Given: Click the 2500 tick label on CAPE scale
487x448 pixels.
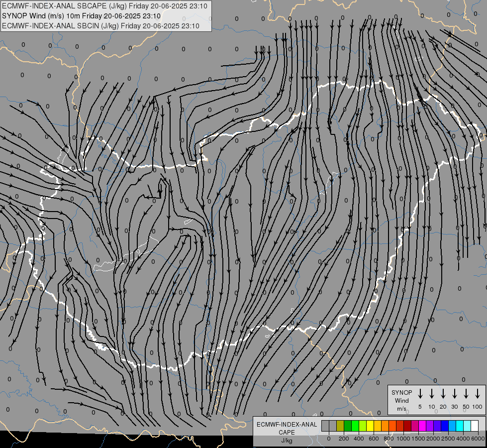Looking at the screenshot, I should (x=448, y=439).
